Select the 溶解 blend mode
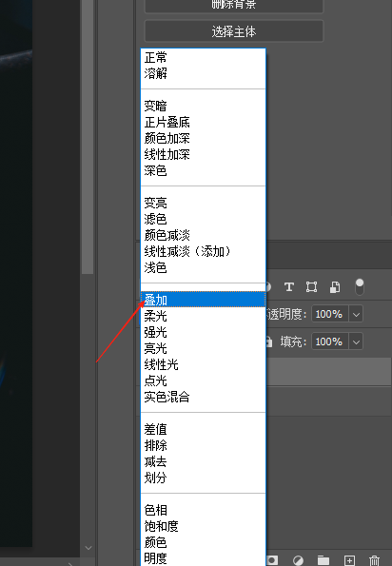This screenshot has width=392, height=566. (x=204, y=73)
